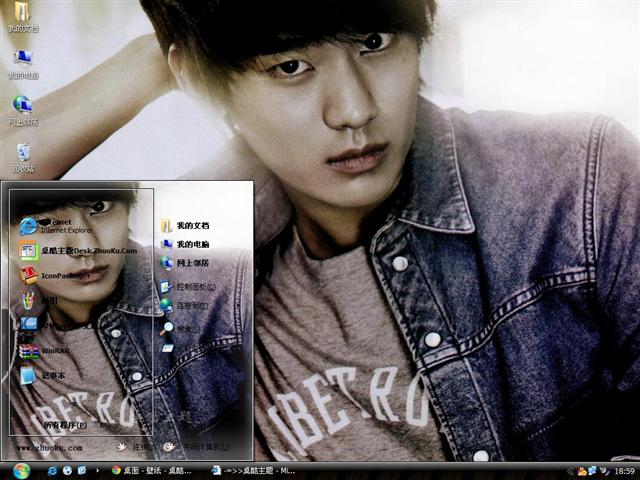Screen dimensions: 640x480
Task: Open 我的电脑 in Start menu right column
Action: click(184, 244)
